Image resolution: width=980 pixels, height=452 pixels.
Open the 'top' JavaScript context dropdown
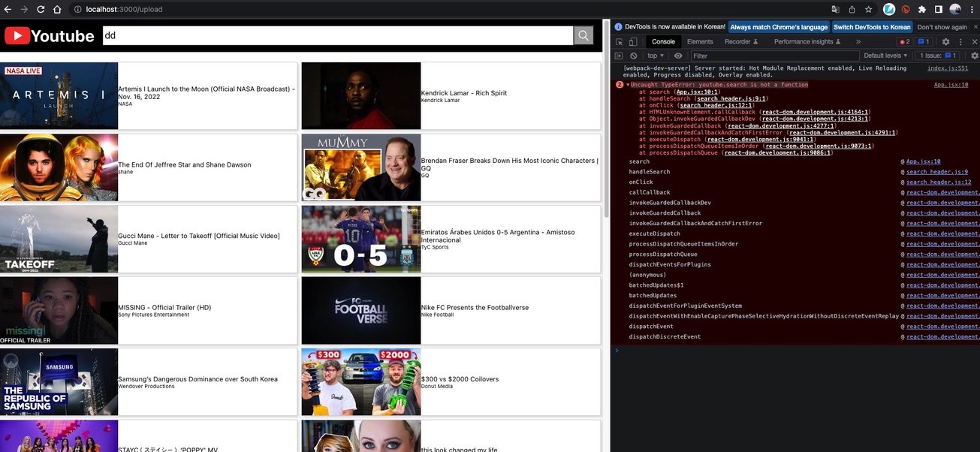(x=656, y=56)
